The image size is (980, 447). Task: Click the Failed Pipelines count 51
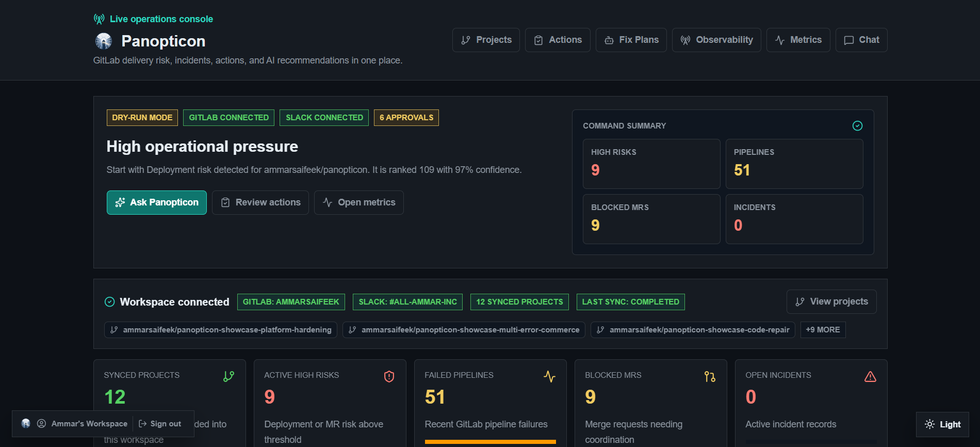pyautogui.click(x=435, y=397)
